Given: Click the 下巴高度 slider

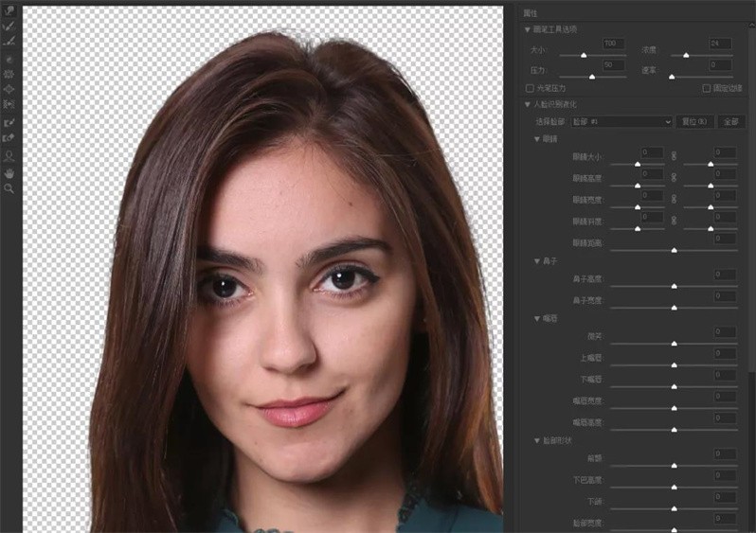Looking at the screenshot, I should [x=674, y=488].
